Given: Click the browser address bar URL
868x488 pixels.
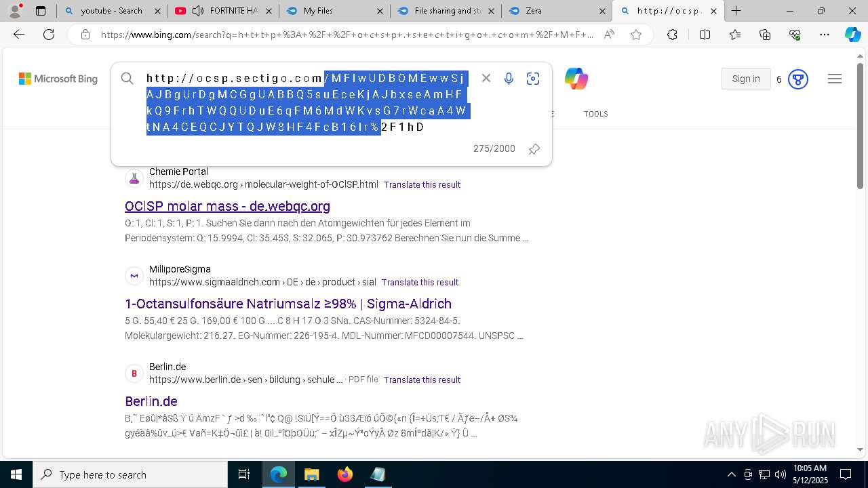Looking at the screenshot, I should (347, 35).
